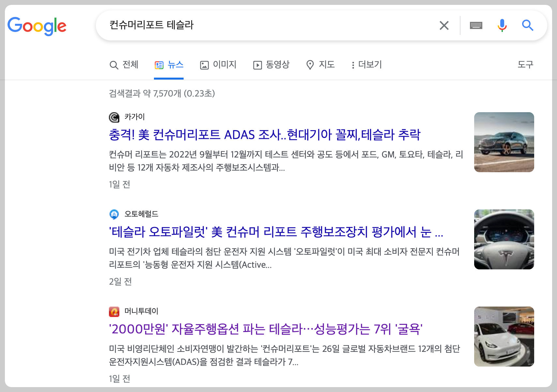Image resolution: width=557 pixels, height=392 pixels.
Task: Switch to the 이미지 tab
Action: click(218, 65)
